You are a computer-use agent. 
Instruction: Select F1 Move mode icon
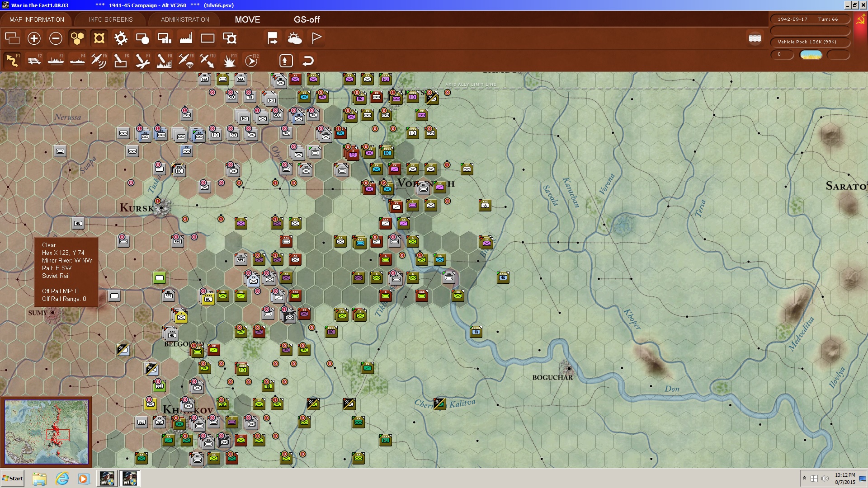click(12, 60)
